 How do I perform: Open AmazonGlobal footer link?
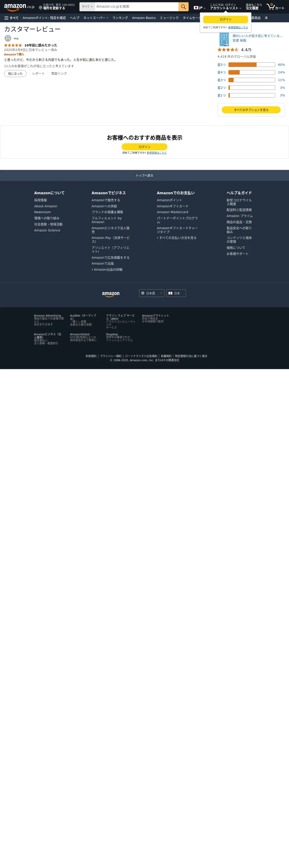80,334
